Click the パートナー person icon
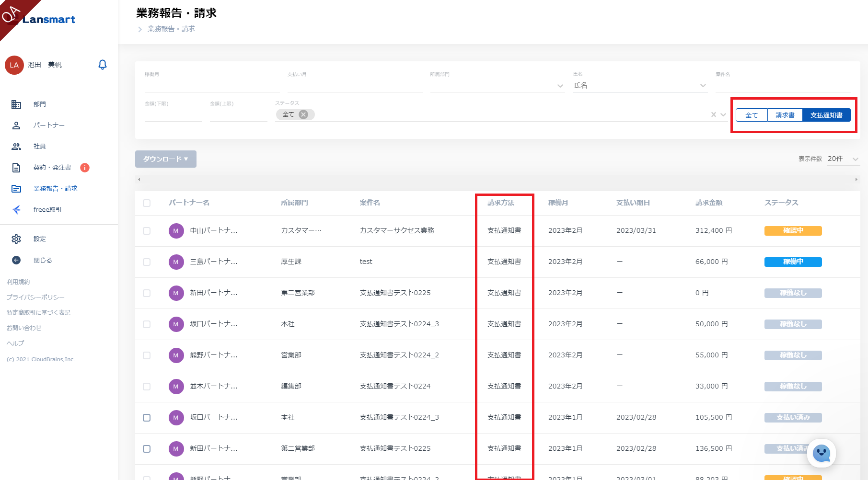868x480 pixels. click(x=16, y=126)
